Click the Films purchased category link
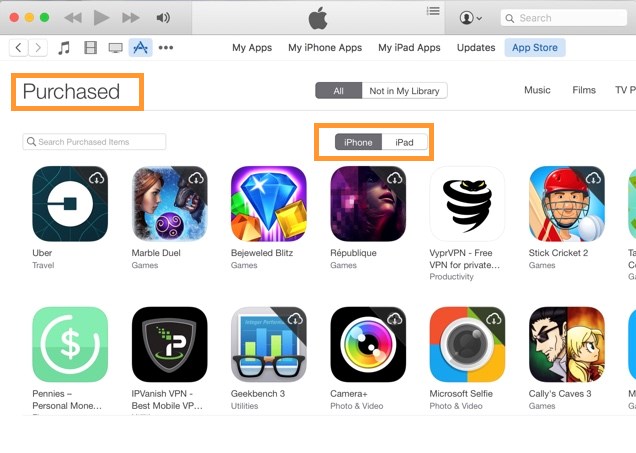 (x=584, y=90)
